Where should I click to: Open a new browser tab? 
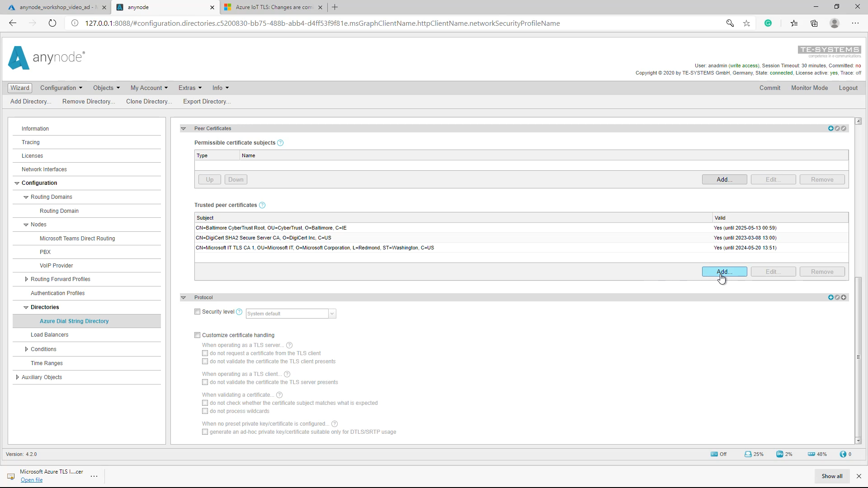335,7
